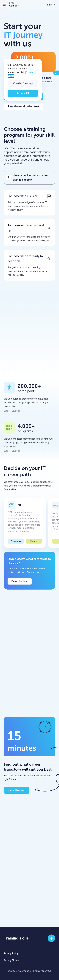This screenshot has width=59, height=980.
Task: Open the undecided career path prompt
Action: point(30,178)
